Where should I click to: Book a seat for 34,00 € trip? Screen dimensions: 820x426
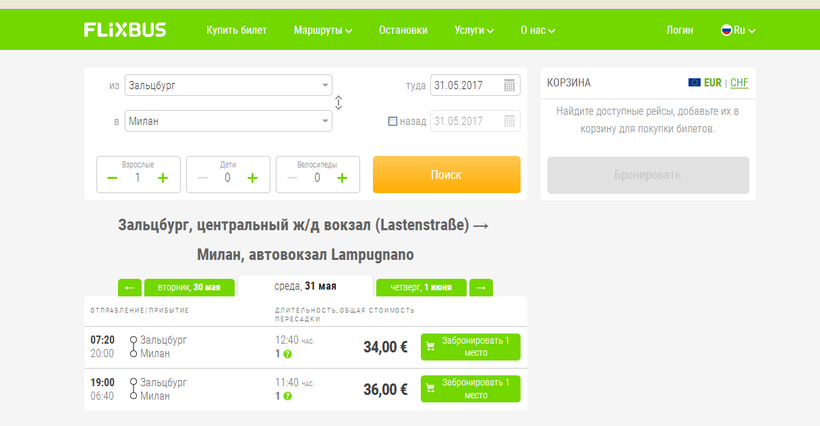470,347
